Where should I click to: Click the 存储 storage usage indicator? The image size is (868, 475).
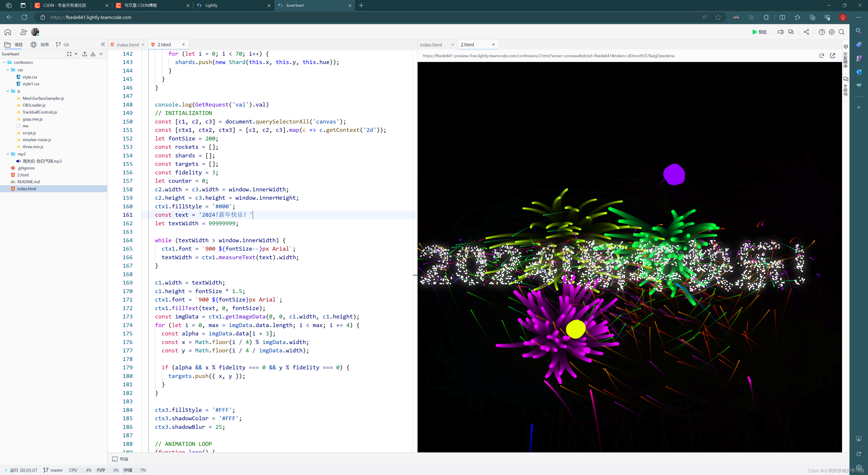click(x=135, y=470)
